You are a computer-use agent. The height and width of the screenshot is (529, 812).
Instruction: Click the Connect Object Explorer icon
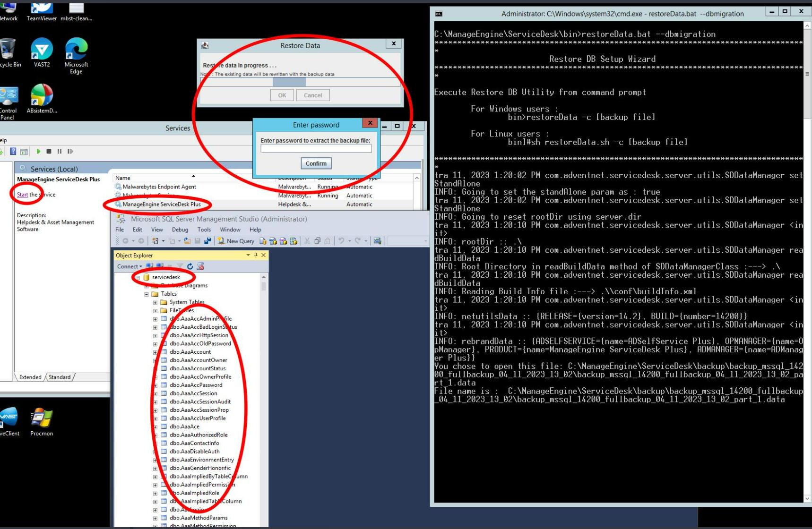pyautogui.click(x=150, y=266)
